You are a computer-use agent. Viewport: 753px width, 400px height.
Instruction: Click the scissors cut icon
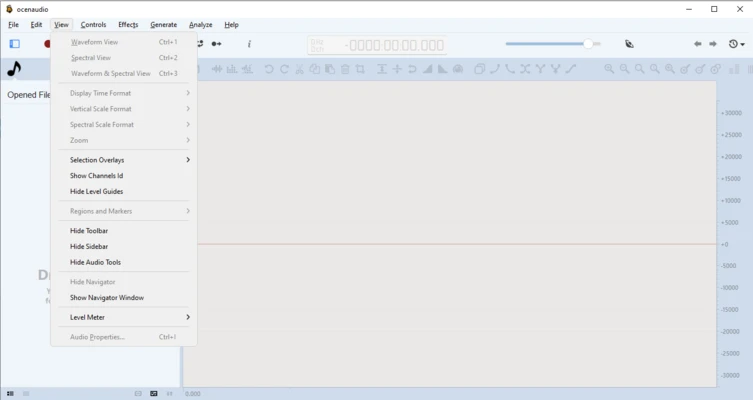(x=299, y=69)
